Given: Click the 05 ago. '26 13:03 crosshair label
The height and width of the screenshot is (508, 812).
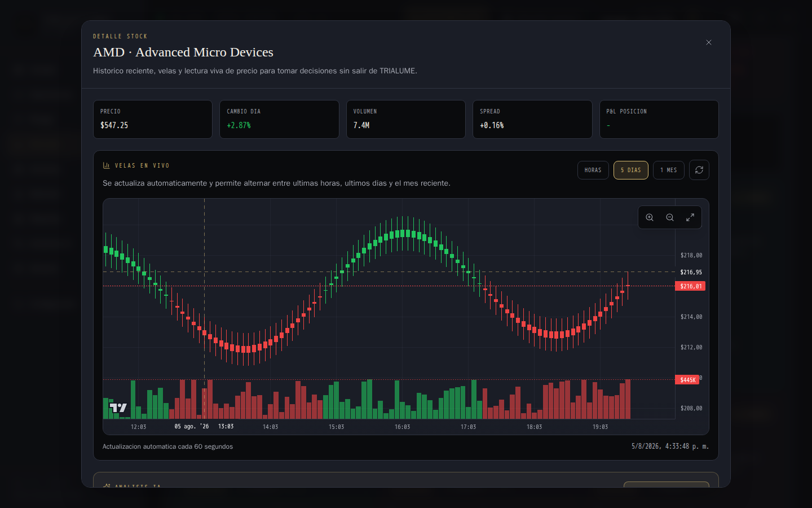Looking at the screenshot, I should pyautogui.click(x=204, y=427).
